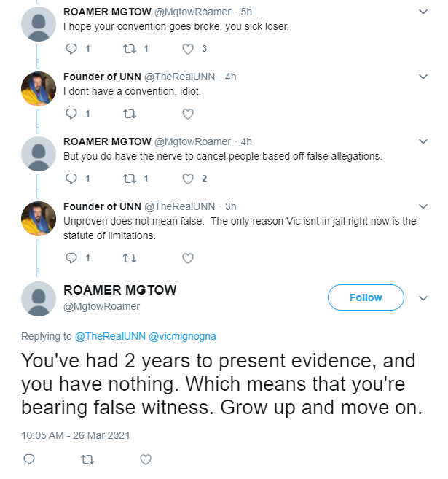
Task: Follow ROAMER MGTOW
Action: click(x=366, y=297)
